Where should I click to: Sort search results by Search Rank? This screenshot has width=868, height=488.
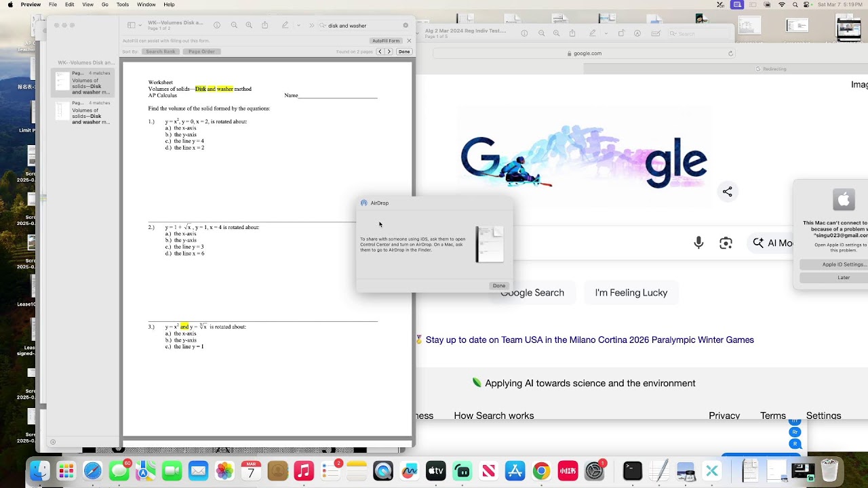coord(161,52)
